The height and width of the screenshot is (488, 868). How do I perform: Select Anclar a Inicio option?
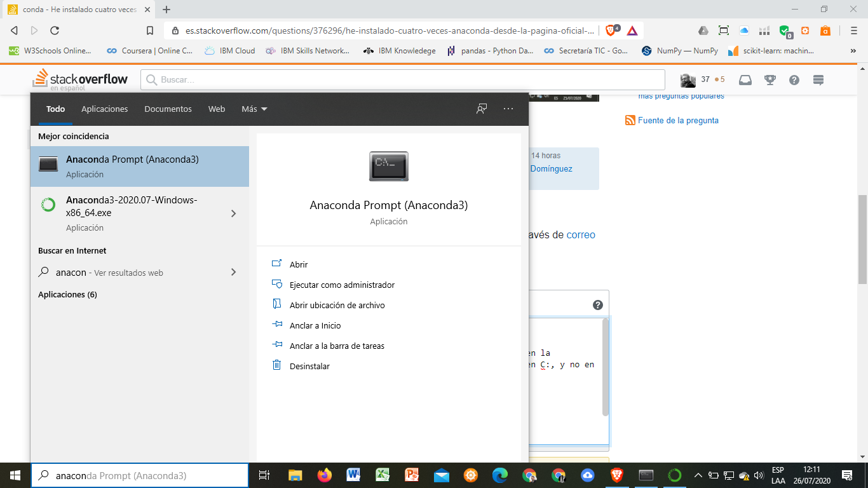[x=315, y=325]
